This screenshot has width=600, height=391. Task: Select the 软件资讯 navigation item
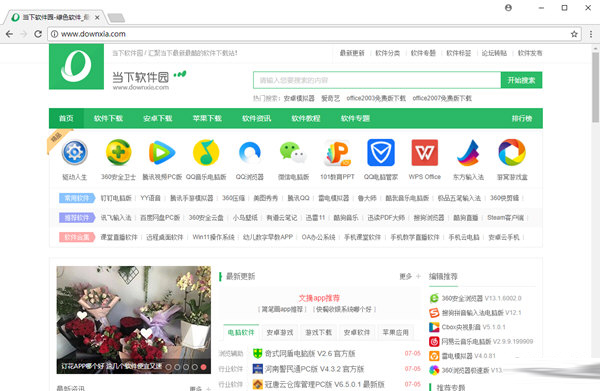click(256, 118)
